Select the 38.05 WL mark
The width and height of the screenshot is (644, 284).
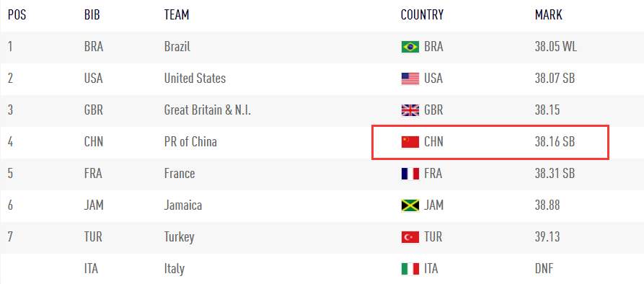[x=556, y=47]
